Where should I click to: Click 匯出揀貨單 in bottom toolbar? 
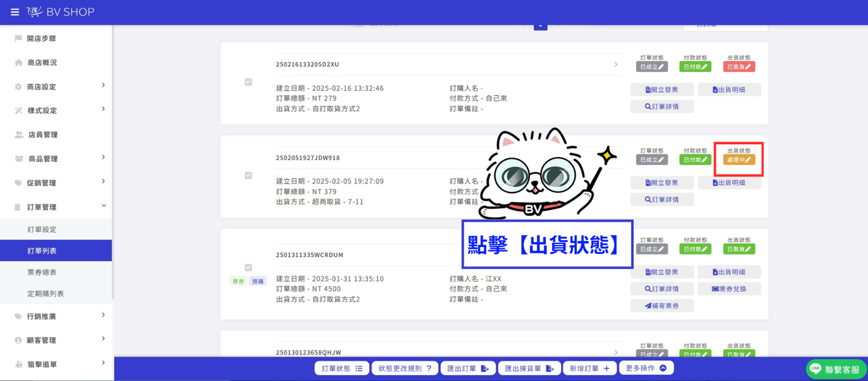point(529,368)
